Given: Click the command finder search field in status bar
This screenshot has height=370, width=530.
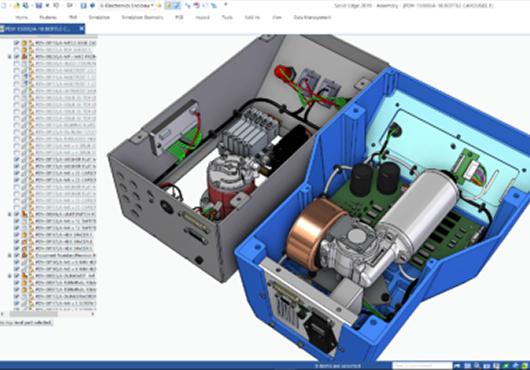Looking at the screenshot, I should click(x=422, y=366).
